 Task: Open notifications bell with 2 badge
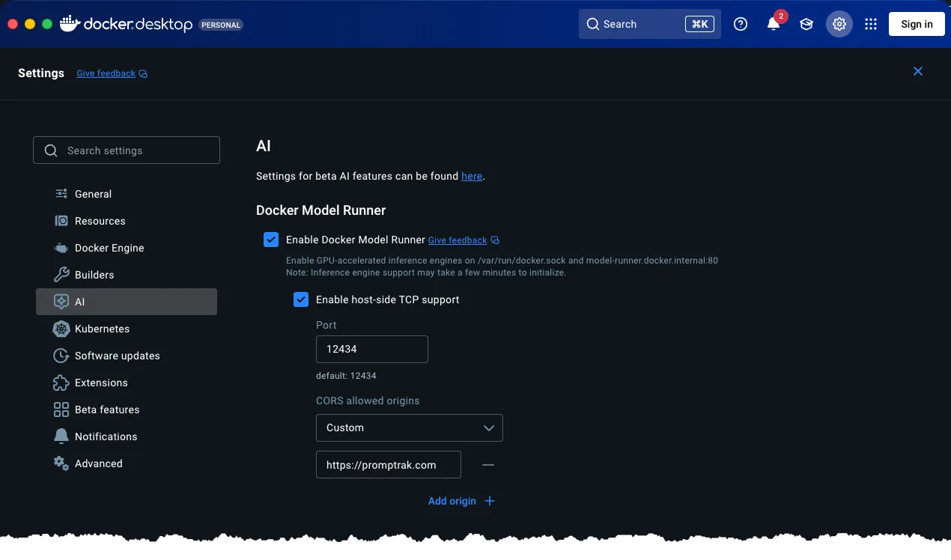pyautogui.click(x=774, y=24)
